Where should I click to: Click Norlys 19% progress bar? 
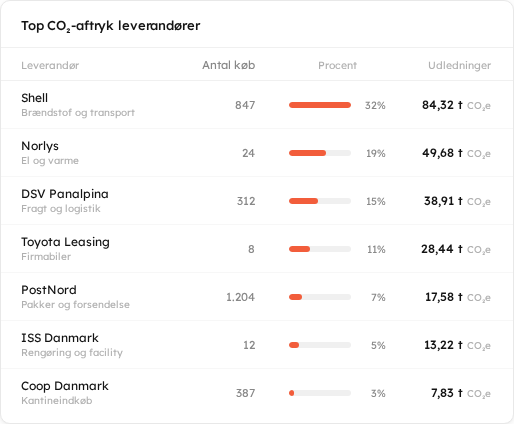tap(320, 153)
